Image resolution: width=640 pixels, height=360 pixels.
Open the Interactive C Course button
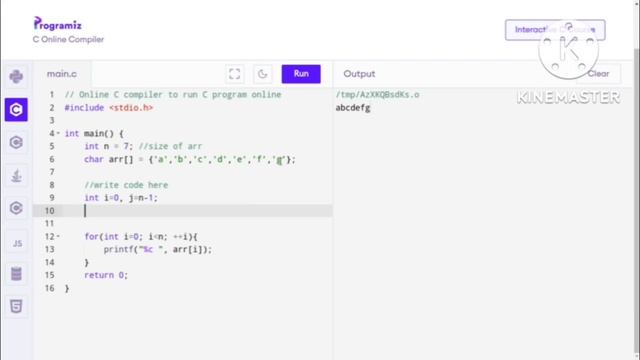point(555,30)
